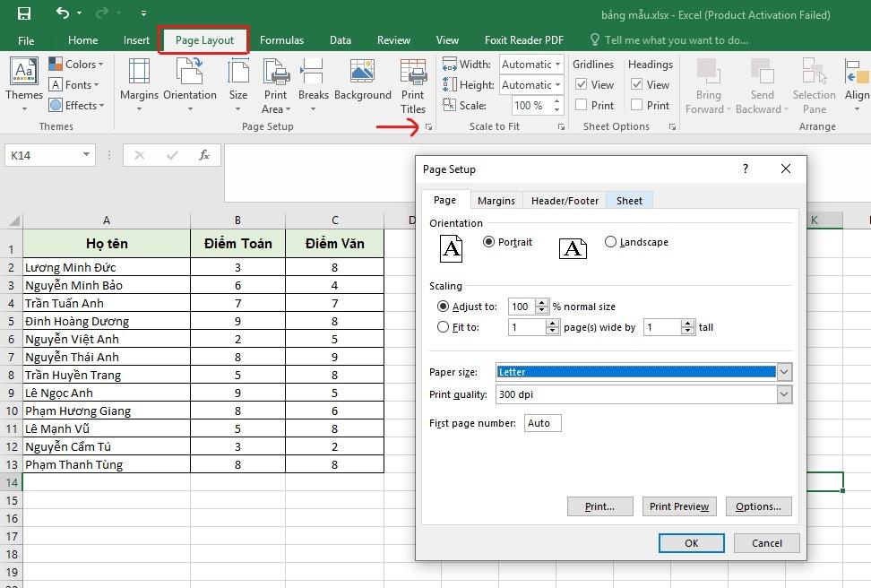This screenshot has height=588, width=871.
Task: Select the Landscape orientation radio button
Action: click(611, 241)
